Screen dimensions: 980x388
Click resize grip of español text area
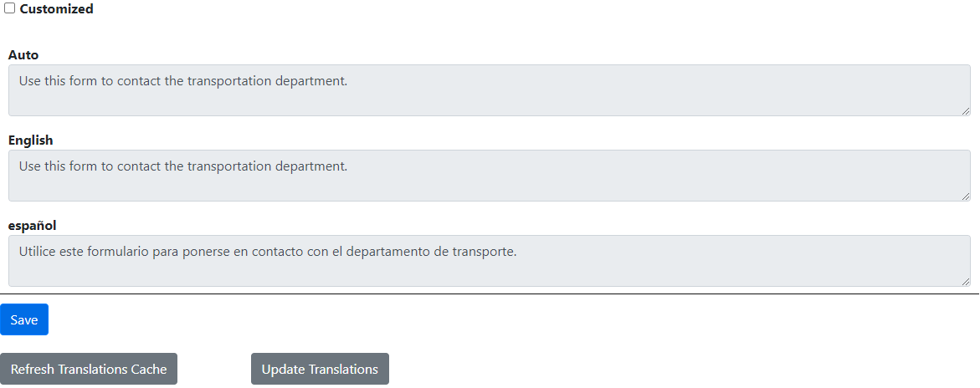click(x=966, y=281)
